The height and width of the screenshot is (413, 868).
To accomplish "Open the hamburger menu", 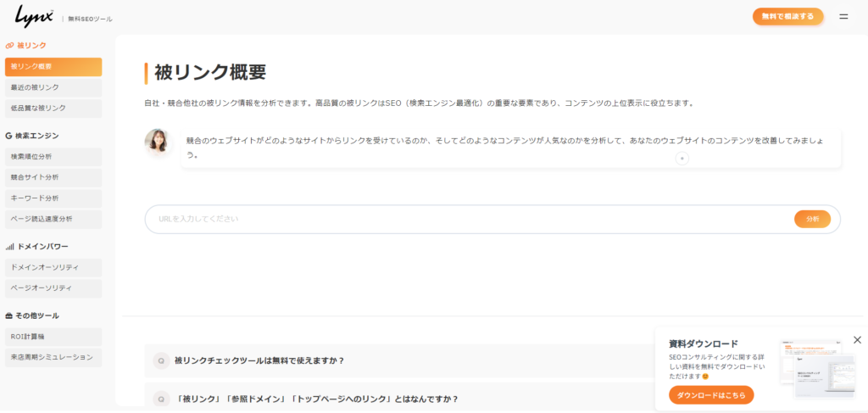I will click(843, 16).
